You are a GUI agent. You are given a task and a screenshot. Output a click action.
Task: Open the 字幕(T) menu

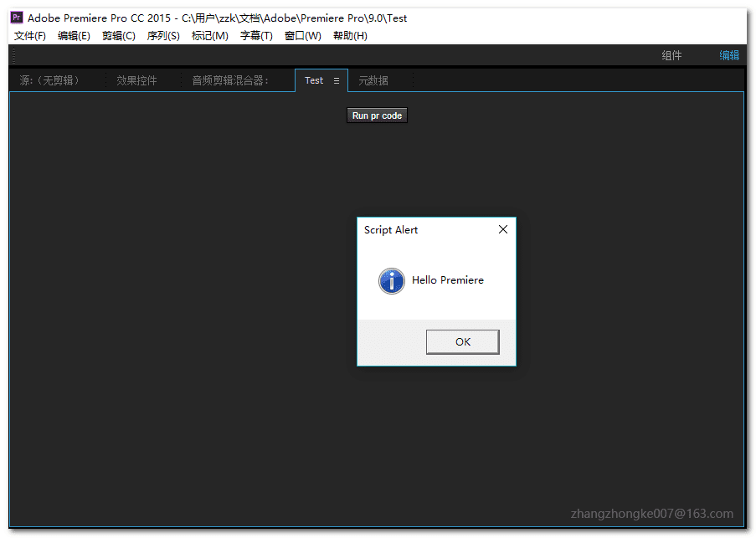[256, 36]
